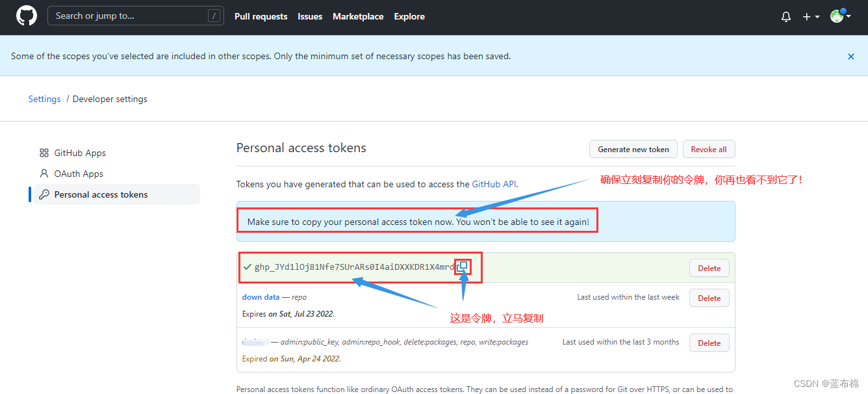This screenshot has width=868, height=394.
Task: Follow the Settings breadcrumb link
Action: coord(44,99)
